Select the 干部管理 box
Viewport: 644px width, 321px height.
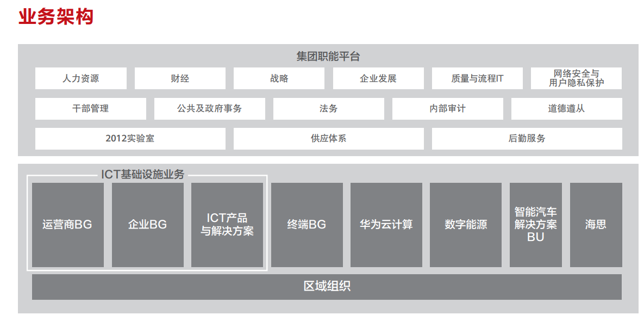pyautogui.click(x=91, y=109)
